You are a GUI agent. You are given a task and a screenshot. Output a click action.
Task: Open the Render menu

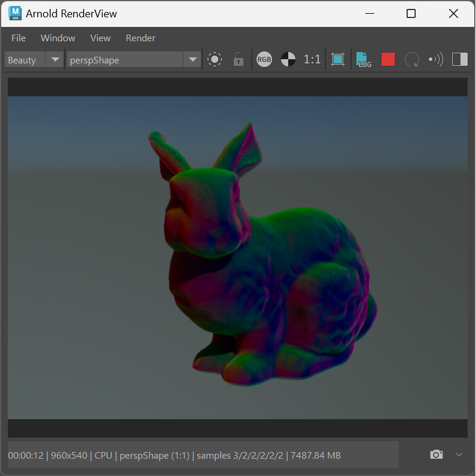pos(141,38)
